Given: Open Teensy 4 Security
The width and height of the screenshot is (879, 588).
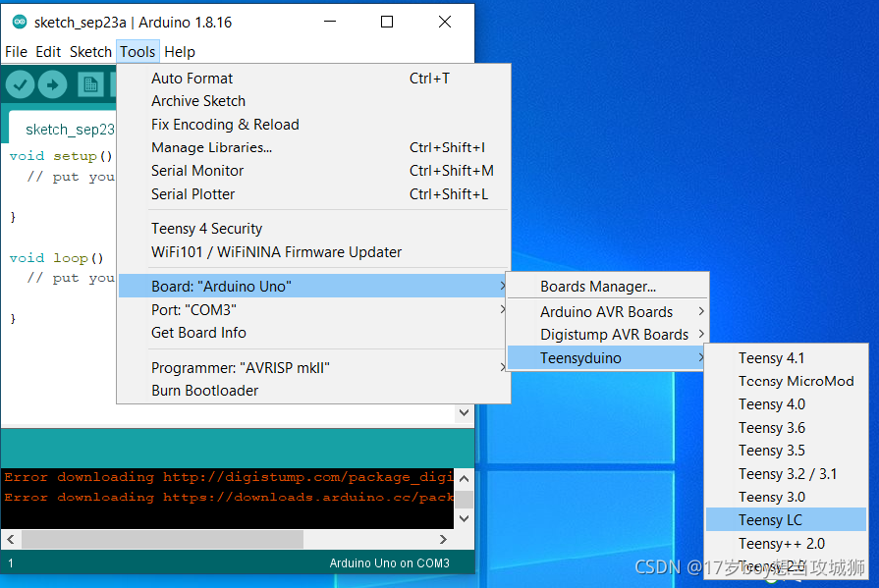Looking at the screenshot, I should (314, 229).
